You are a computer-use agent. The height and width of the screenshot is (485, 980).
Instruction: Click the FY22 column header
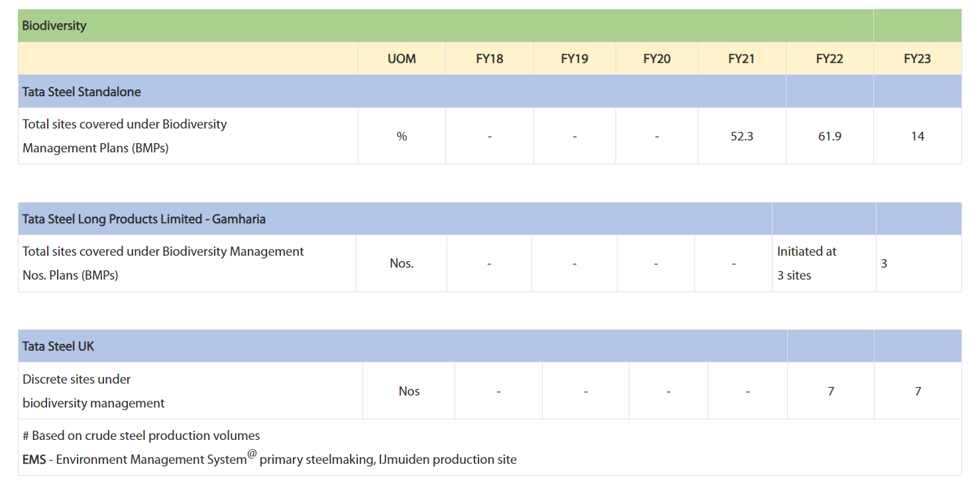pyautogui.click(x=830, y=58)
